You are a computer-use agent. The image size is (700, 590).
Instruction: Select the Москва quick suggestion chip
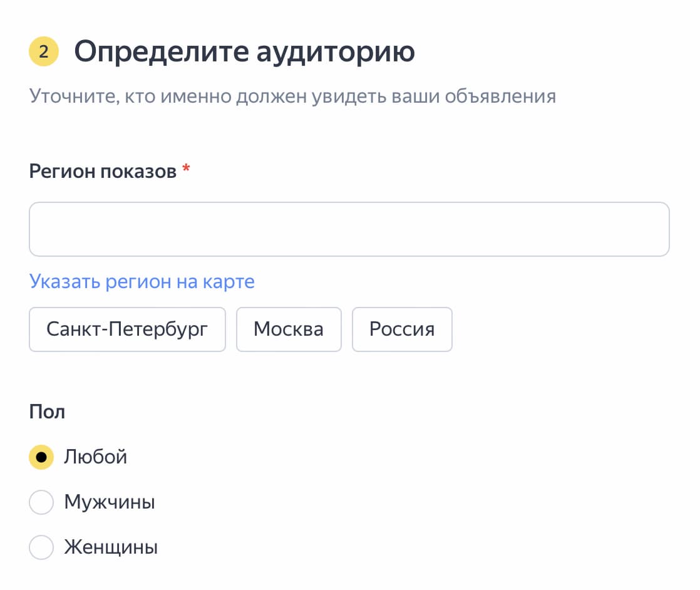pos(289,329)
